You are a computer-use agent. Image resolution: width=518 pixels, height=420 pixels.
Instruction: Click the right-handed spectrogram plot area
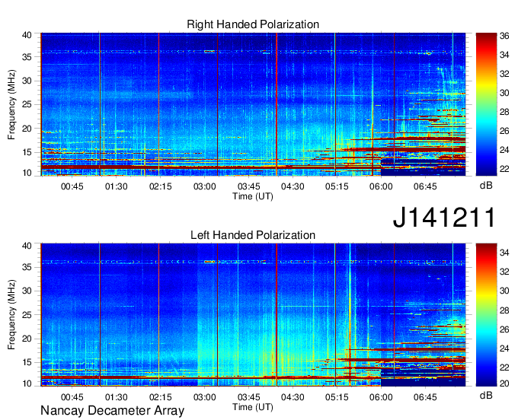click(253, 104)
